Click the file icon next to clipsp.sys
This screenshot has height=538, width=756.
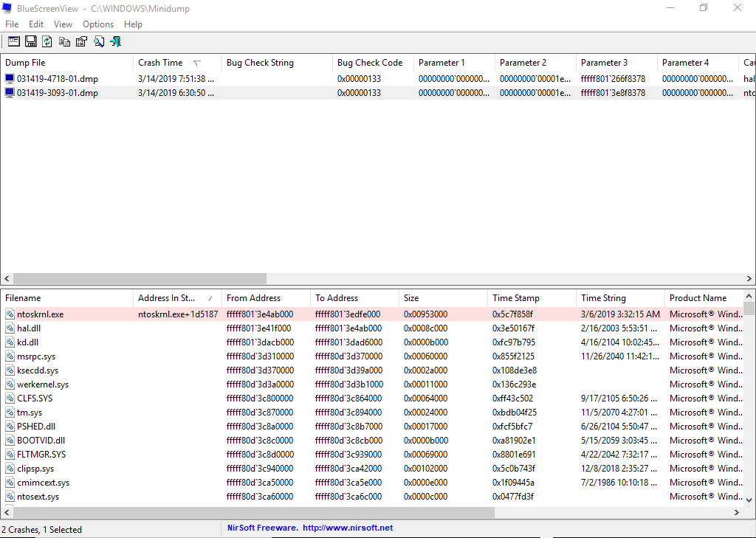(10, 468)
